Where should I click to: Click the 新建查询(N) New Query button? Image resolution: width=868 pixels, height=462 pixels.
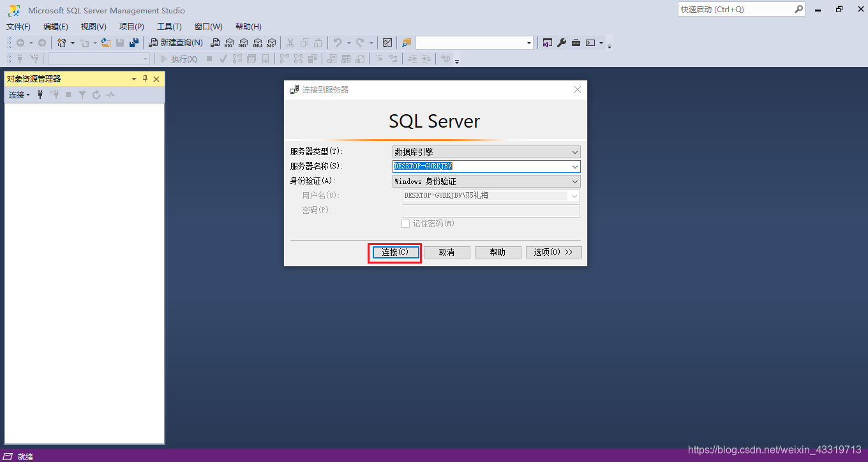point(176,43)
